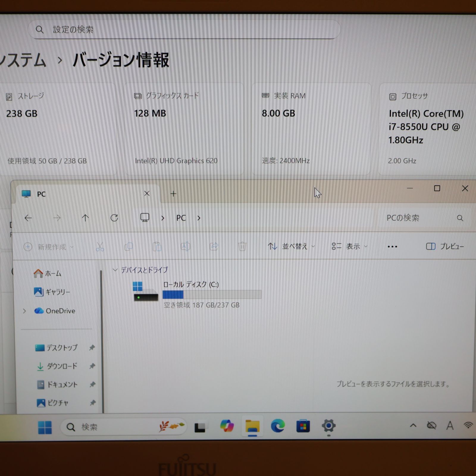Click the back navigation arrow

(x=28, y=218)
